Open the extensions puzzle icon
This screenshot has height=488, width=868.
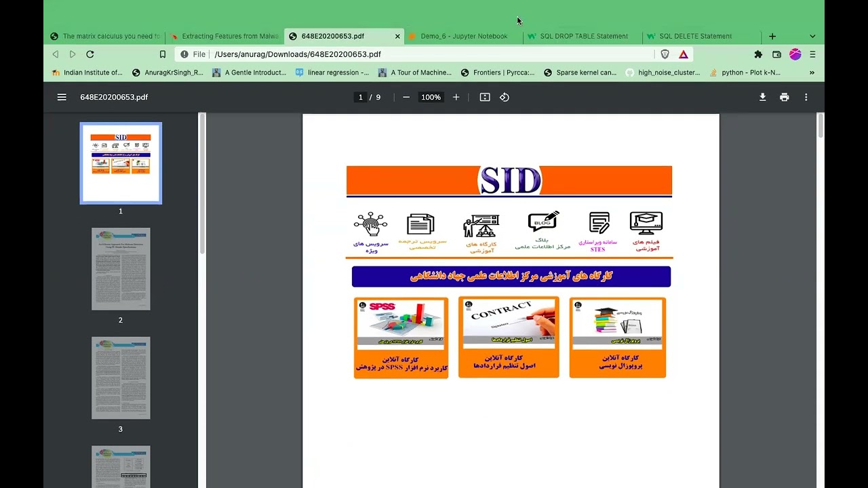pos(758,54)
